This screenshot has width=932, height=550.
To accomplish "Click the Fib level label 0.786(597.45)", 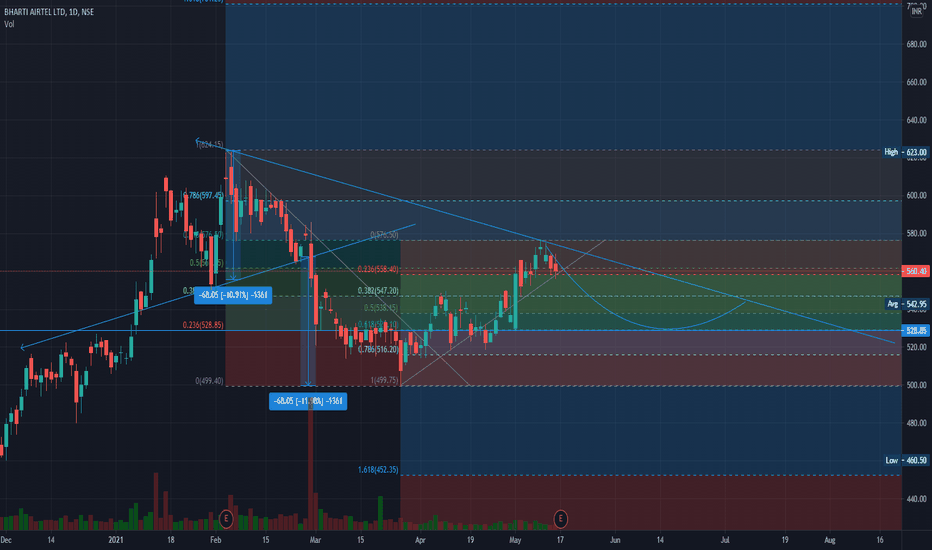I will click(x=203, y=196).
